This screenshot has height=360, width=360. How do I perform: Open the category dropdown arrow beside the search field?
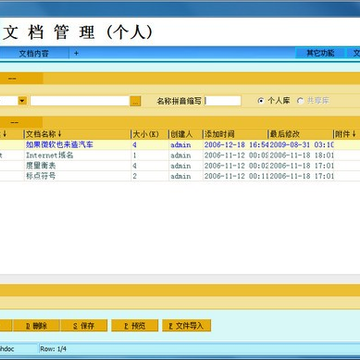click(22, 101)
